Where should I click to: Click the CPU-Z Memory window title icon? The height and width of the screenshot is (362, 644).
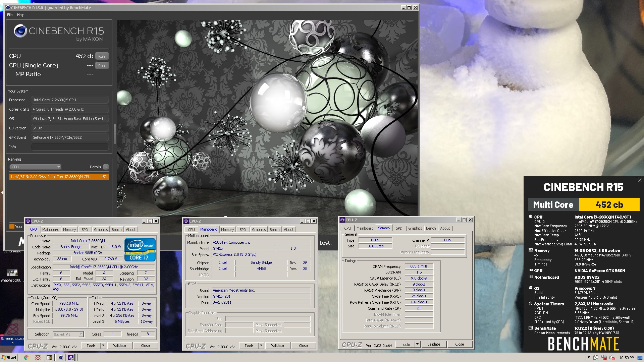pos(342,220)
